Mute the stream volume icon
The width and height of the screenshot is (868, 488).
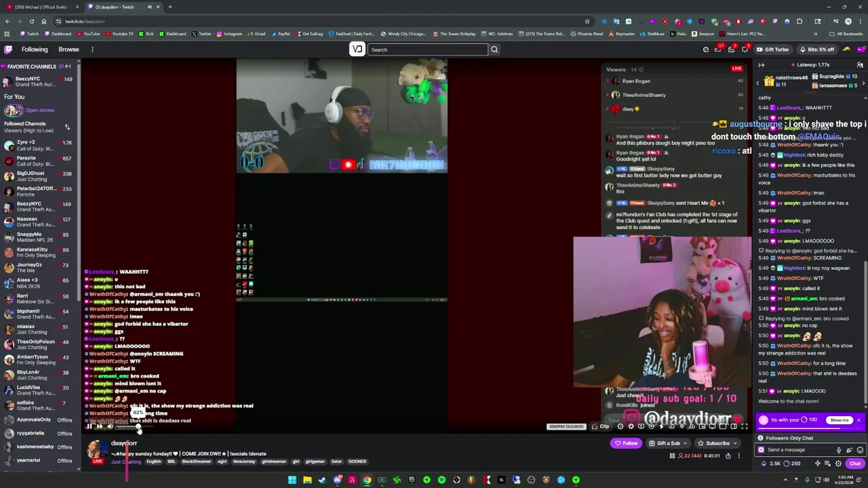point(111,426)
